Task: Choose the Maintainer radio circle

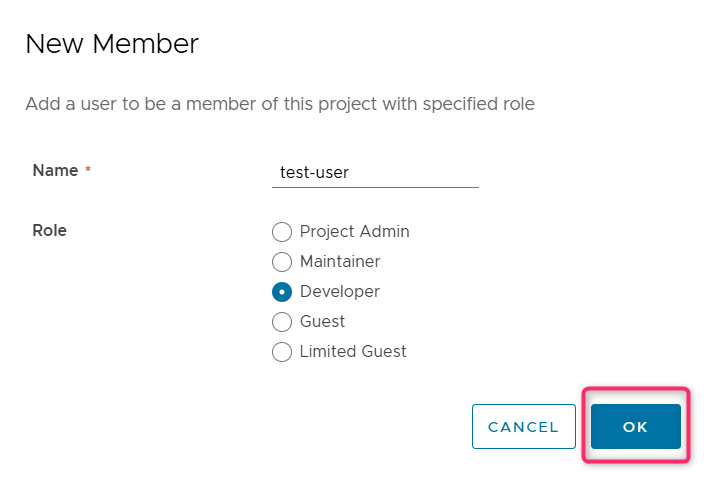Action: coord(282,262)
